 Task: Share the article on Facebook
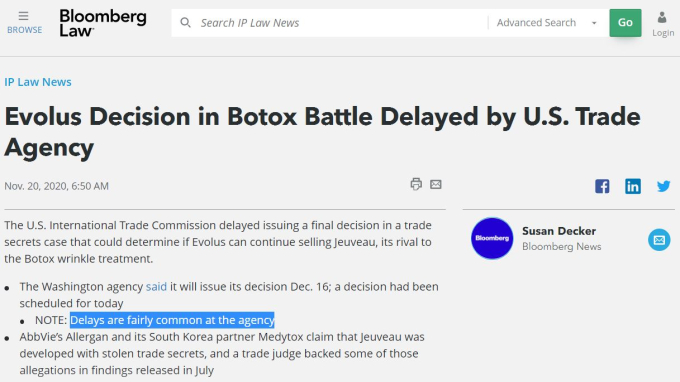coord(602,186)
